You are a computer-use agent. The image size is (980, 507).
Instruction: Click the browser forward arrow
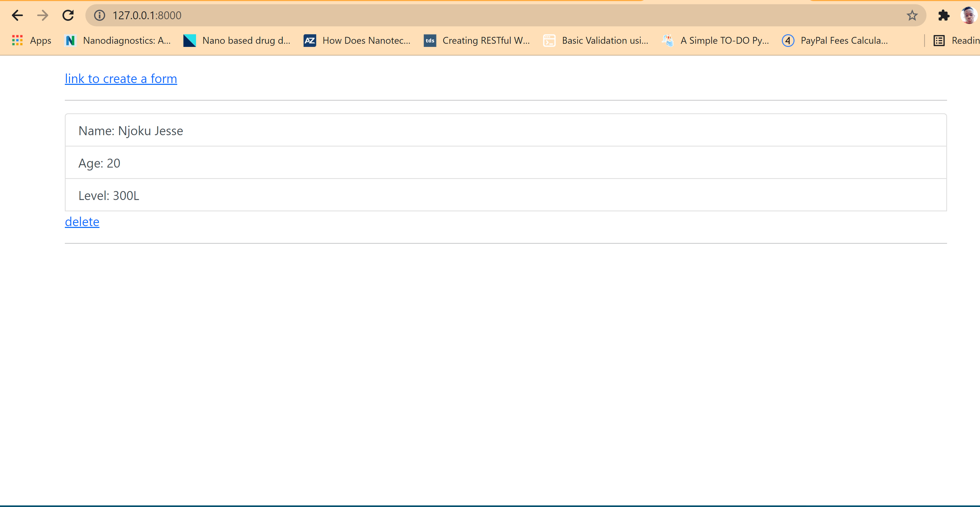pos(43,15)
